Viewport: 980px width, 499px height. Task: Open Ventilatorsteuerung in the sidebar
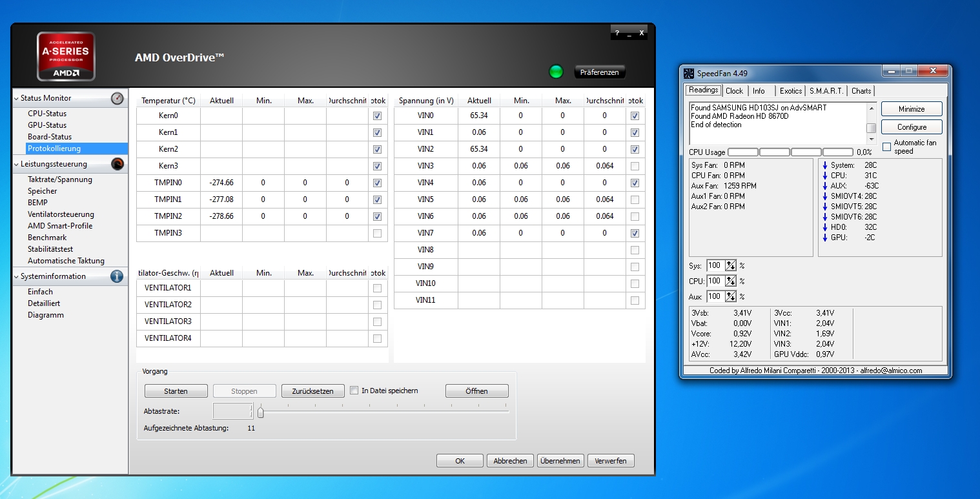(61, 214)
